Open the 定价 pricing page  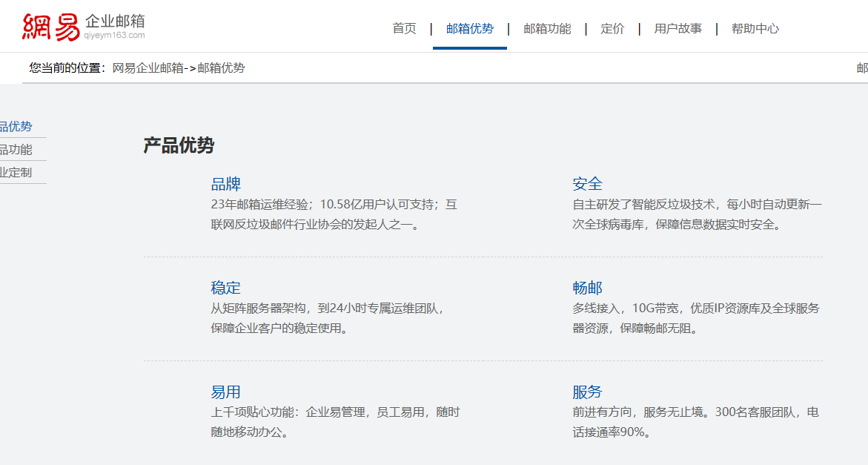pos(612,28)
